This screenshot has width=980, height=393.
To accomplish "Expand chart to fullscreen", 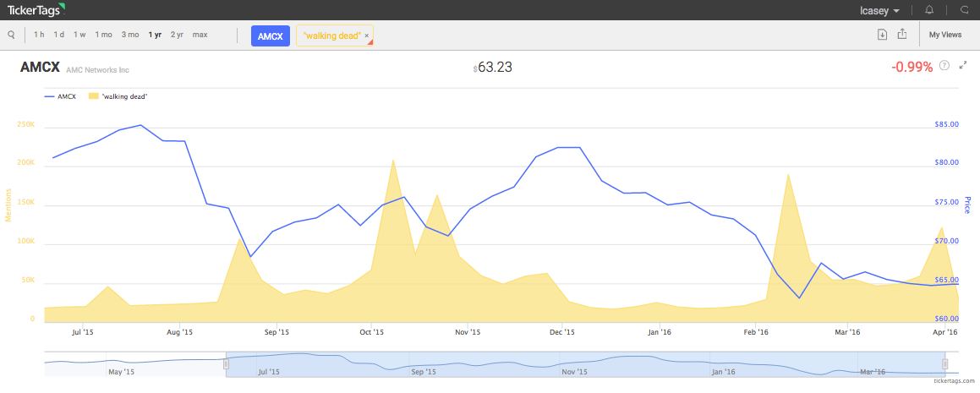I will [x=963, y=65].
